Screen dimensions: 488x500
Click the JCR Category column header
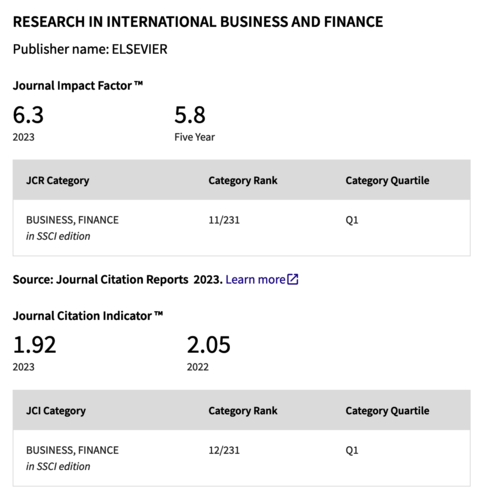58,180
